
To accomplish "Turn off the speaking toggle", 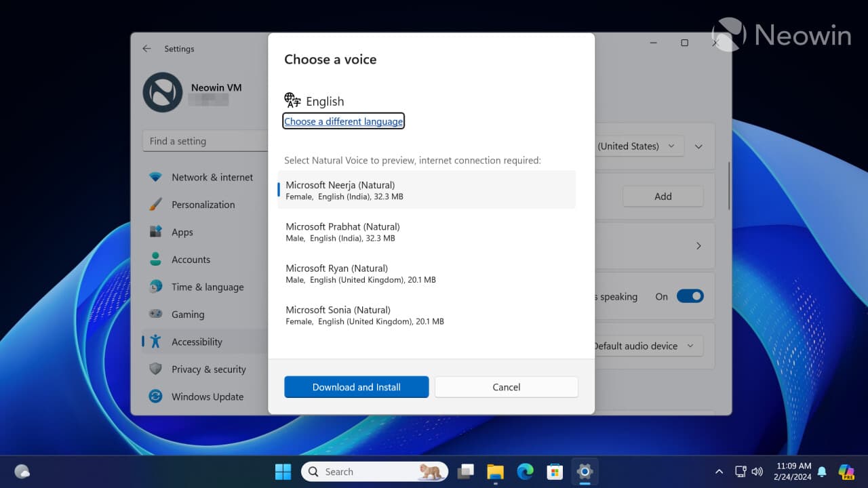I will (x=690, y=296).
